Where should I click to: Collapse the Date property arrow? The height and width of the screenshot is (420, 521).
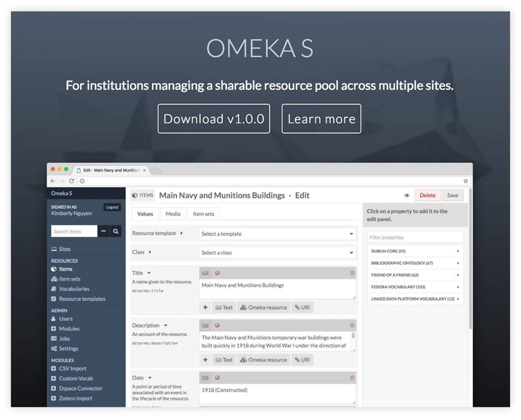pyautogui.click(x=150, y=378)
